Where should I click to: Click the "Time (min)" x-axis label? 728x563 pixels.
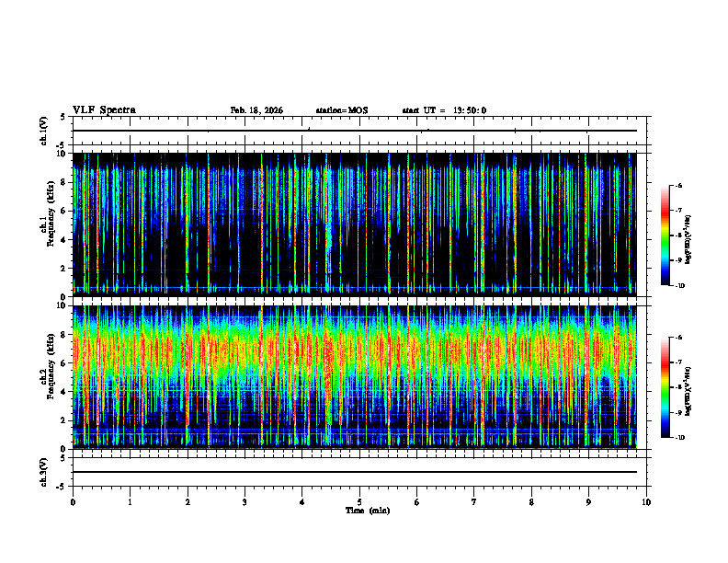[368, 511]
